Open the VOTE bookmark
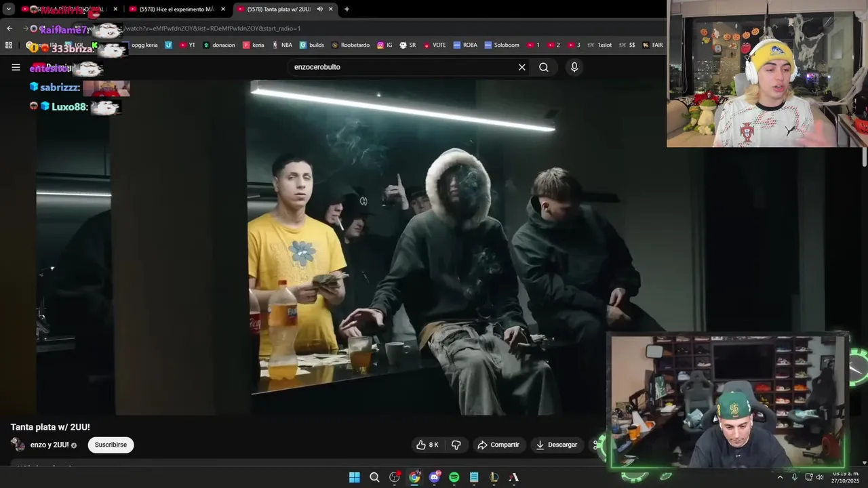The width and height of the screenshot is (868, 488). (435, 45)
